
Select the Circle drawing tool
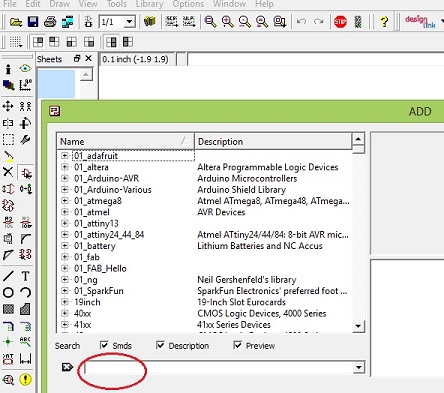pos(8,293)
